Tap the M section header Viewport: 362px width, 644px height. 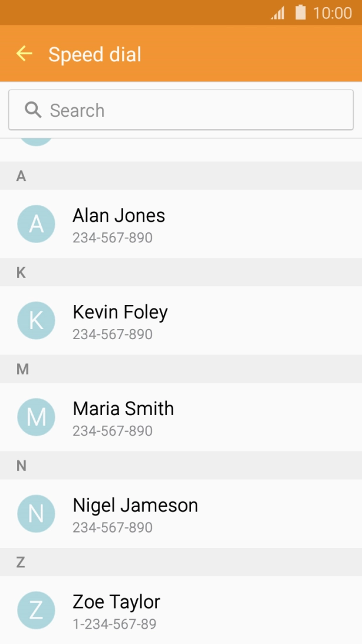pos(22,369)
